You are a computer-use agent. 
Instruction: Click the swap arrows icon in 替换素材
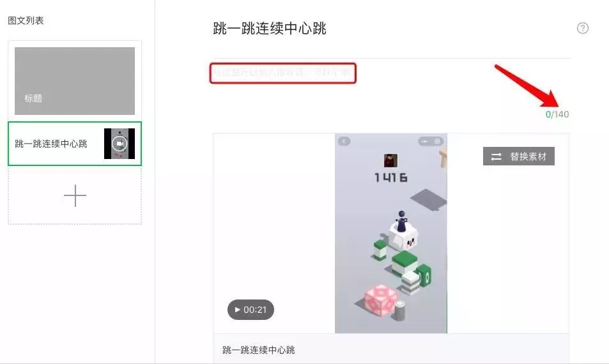click(x=496, y=156)
